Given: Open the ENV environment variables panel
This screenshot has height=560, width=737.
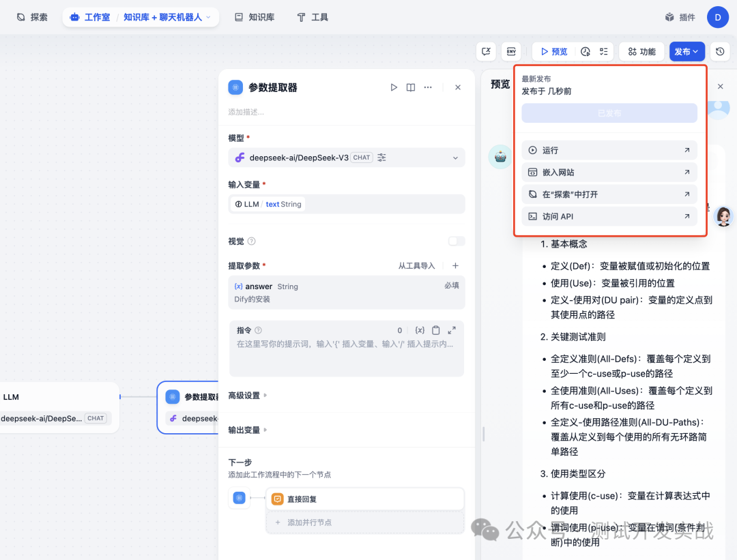Looking at the screenshot, I should pyautogui.click(x=510, y=51).
